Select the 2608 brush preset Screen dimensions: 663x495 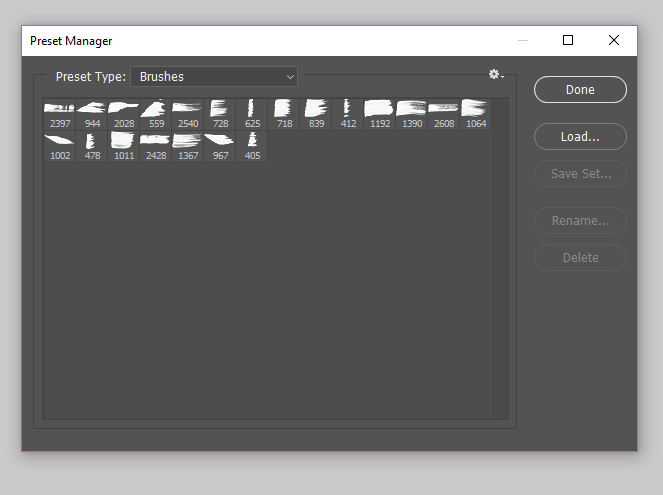point(444,114)
